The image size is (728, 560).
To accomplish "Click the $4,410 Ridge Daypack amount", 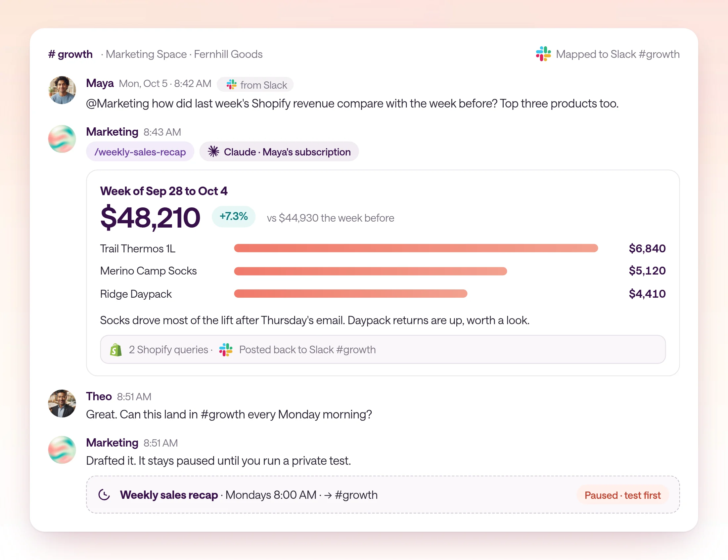I will [647, 293].
